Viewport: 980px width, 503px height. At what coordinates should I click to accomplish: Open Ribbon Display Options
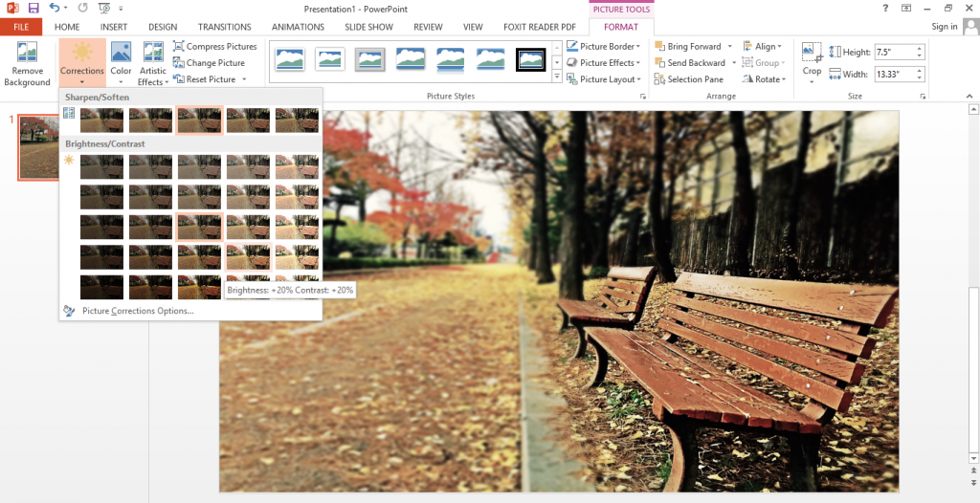pyautogui.click(x=906, y=8)
